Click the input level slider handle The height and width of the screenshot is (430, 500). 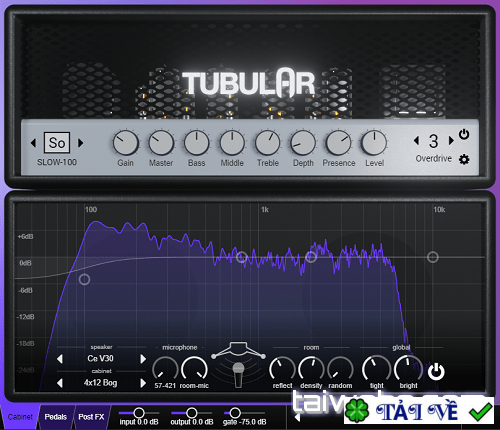(x=139, y=413)
